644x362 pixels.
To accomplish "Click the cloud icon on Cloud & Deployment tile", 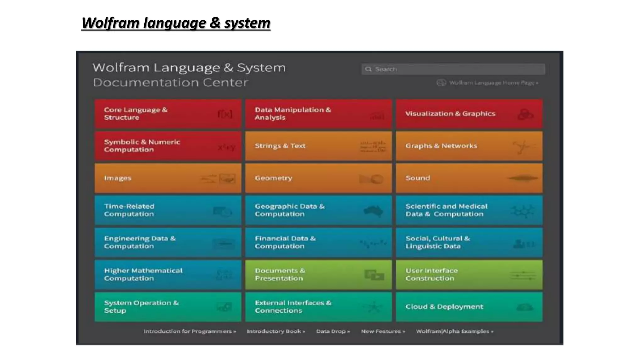I will tap(525, 307).
